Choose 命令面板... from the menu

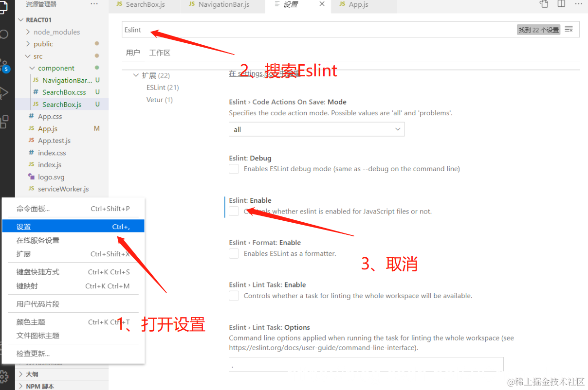73,209
